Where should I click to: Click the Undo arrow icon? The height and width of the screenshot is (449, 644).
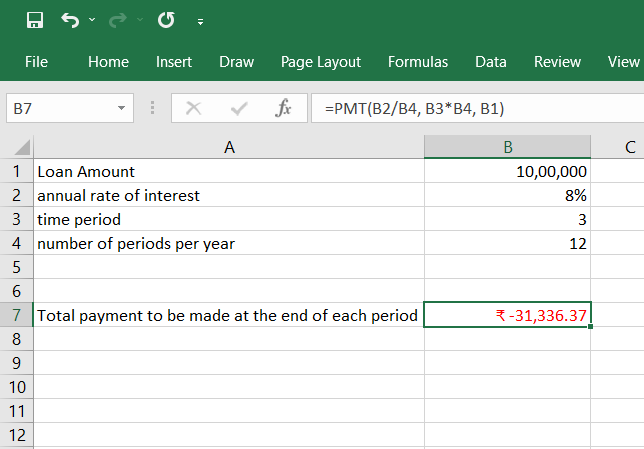point(69,20)
